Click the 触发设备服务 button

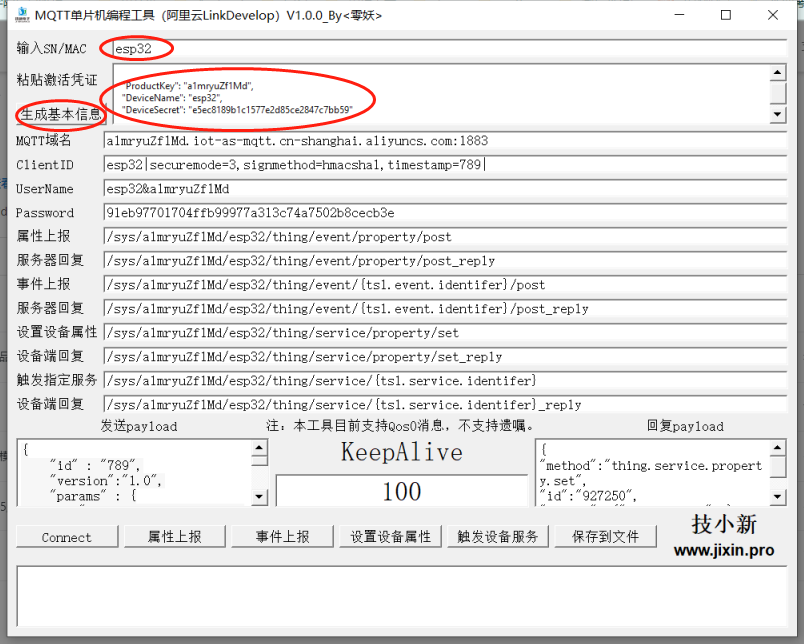pos(498,537)
